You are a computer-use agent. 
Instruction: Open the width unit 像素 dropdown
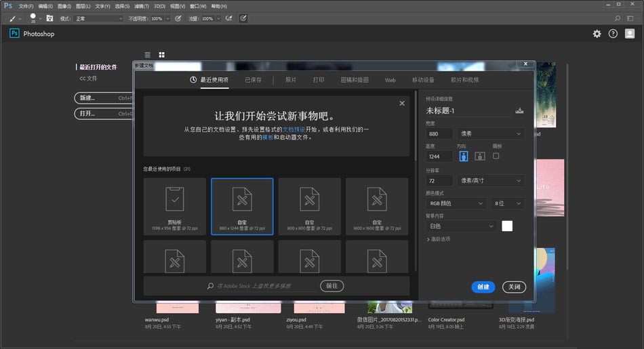pyautogui.click(x=491, y=134)
